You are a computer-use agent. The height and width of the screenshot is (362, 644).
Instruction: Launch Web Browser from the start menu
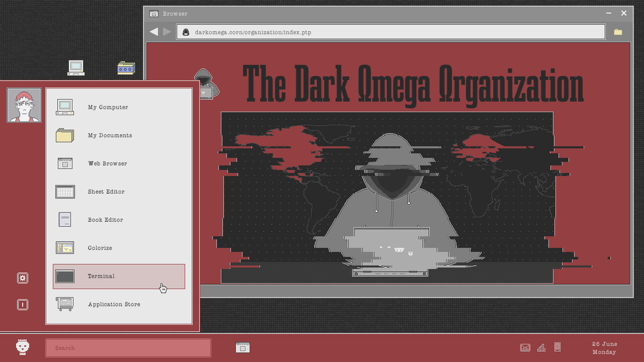coord(119,164)
